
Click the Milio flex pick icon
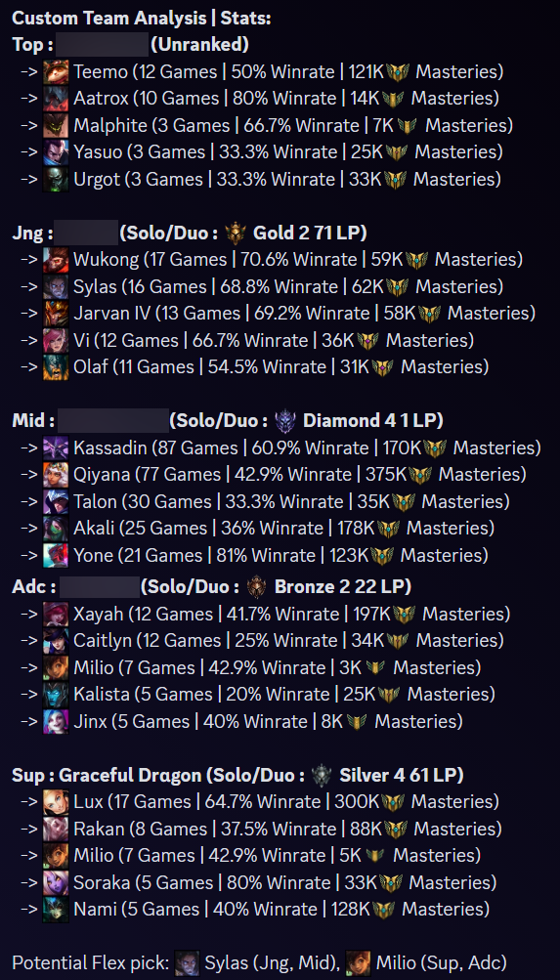click(358, 963)
